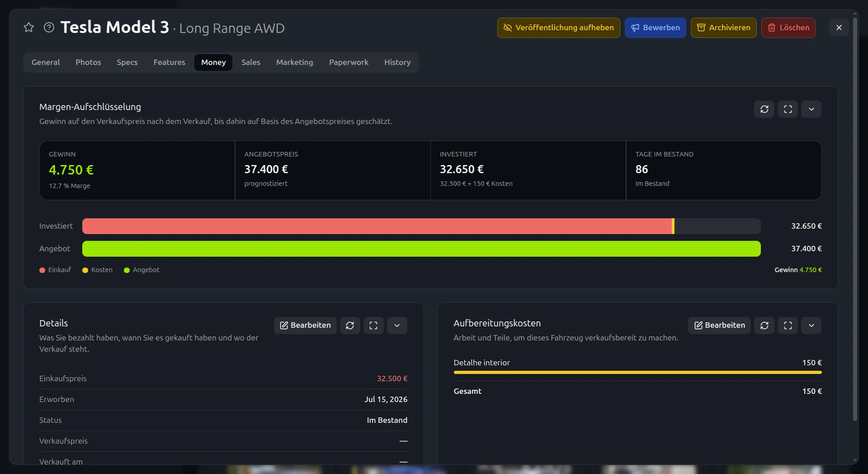Click the Investiert red progress bar

coord(377,226)
